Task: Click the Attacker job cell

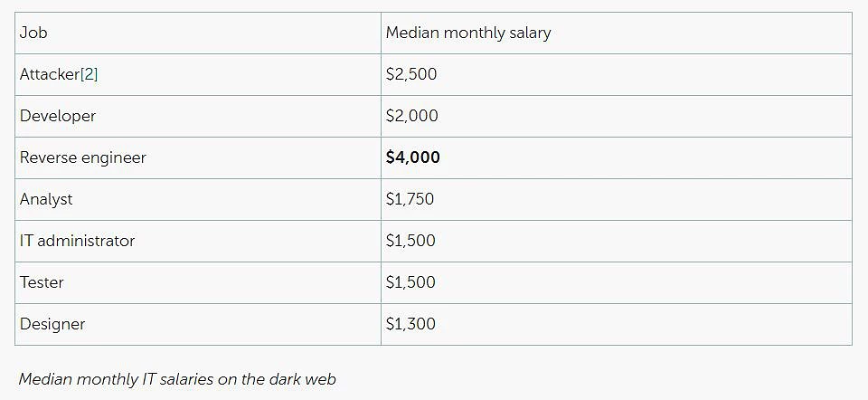Action: tap(198, 75)
